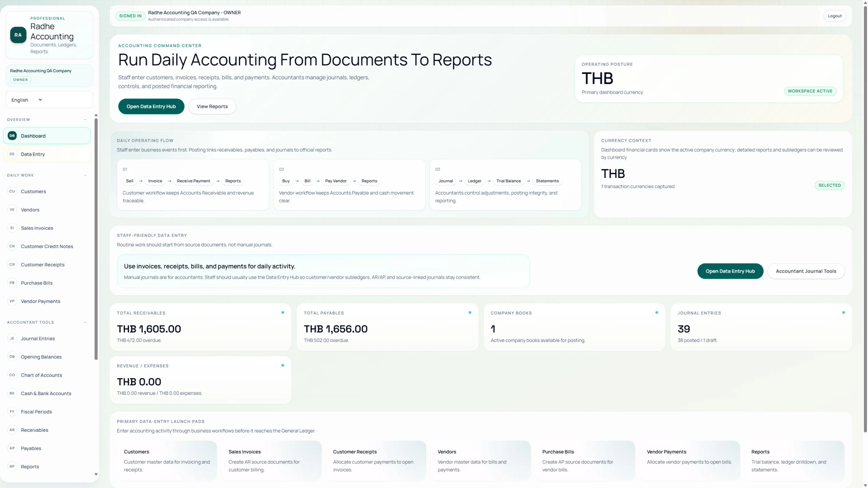This screenshot has width=868, height=488.
Task: Open the Customers launch pad card
Action: tap(167, 461)
